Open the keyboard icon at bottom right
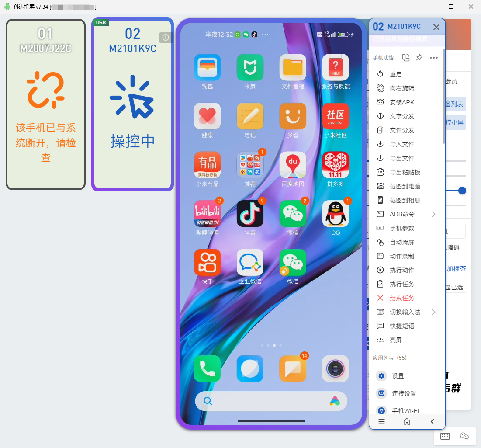 (445, 436)
